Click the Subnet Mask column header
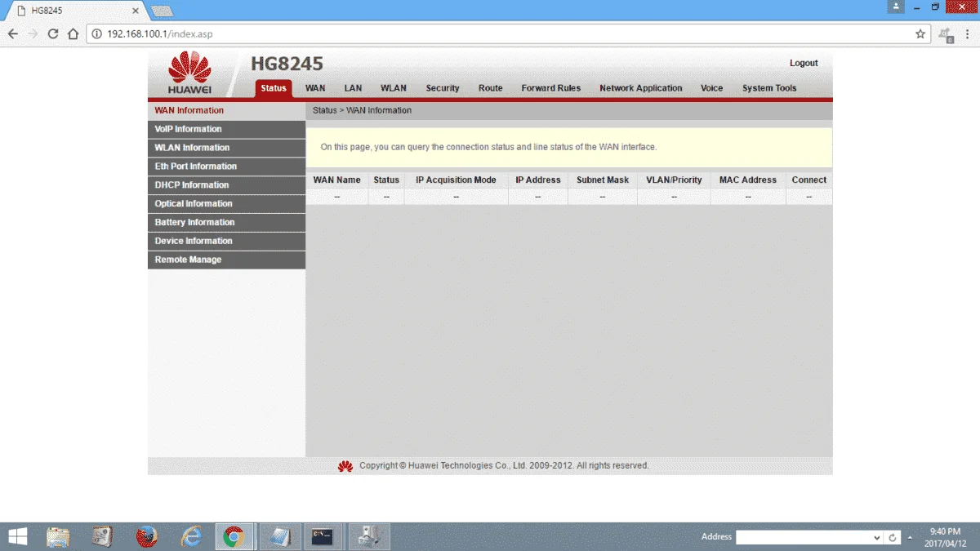This screenshot has width=980, height=551. coord(603,180)
